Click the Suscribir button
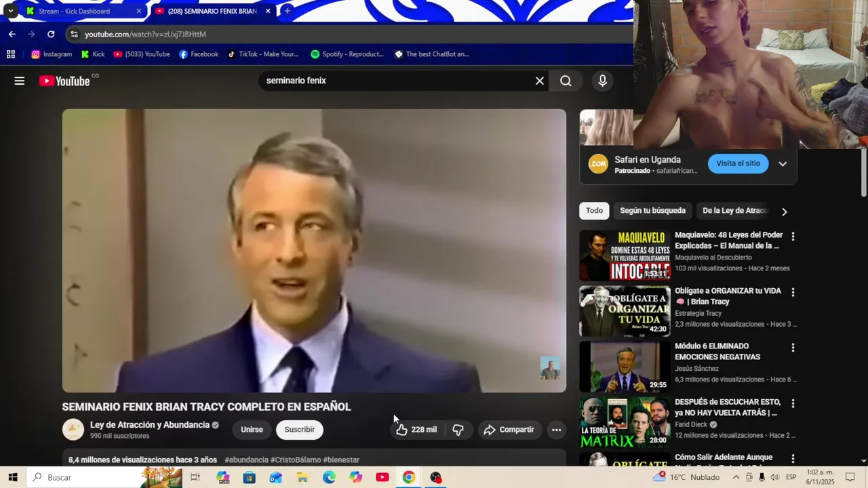The image size is (868, 488). [300, 430]
